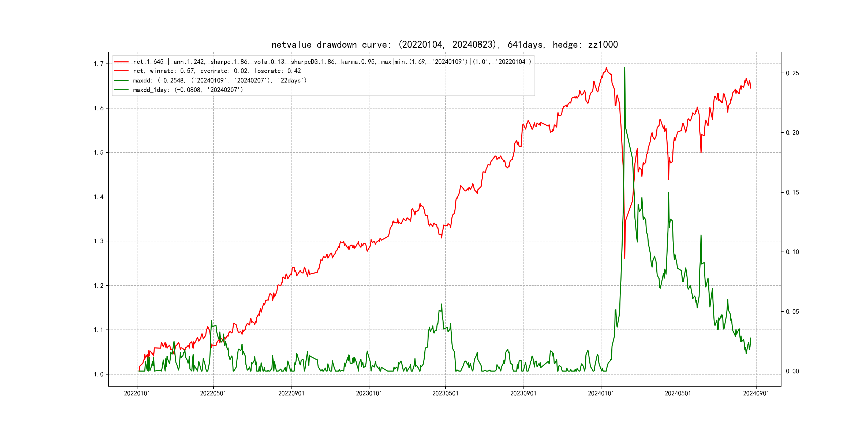Image resolution: width=868 pixels, height=434 pixels.
Task: Click the maxdd -0.2548 legend entry text
Action: (x=220, y=81)
